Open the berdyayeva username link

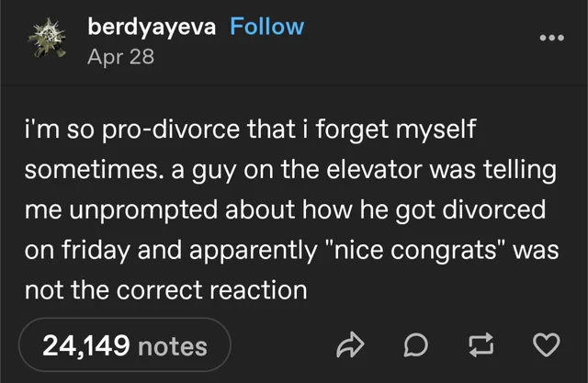pyautogui.click(x=153, y=27)
